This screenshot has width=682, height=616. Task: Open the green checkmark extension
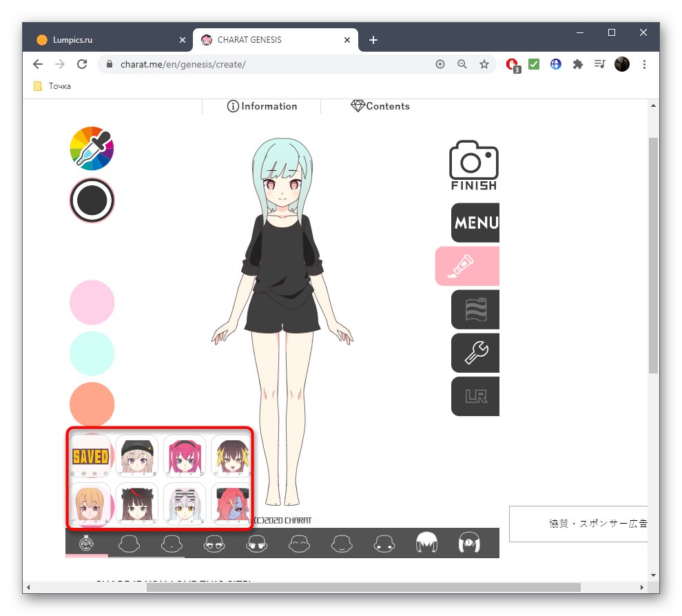[x=534, y=64]
